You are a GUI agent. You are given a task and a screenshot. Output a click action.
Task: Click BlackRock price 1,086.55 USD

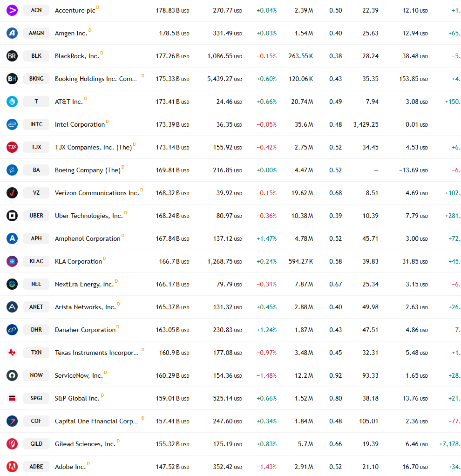tap(224, 56)
